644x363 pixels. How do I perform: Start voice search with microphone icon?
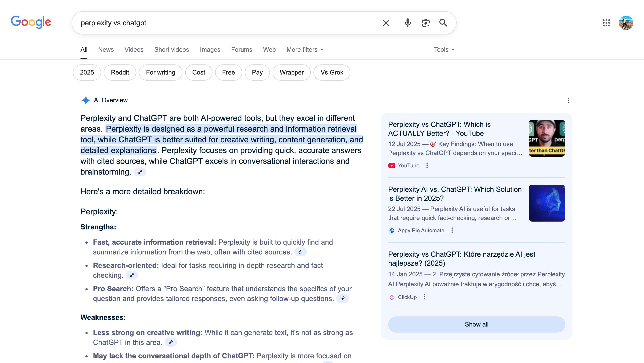(407, 23)
